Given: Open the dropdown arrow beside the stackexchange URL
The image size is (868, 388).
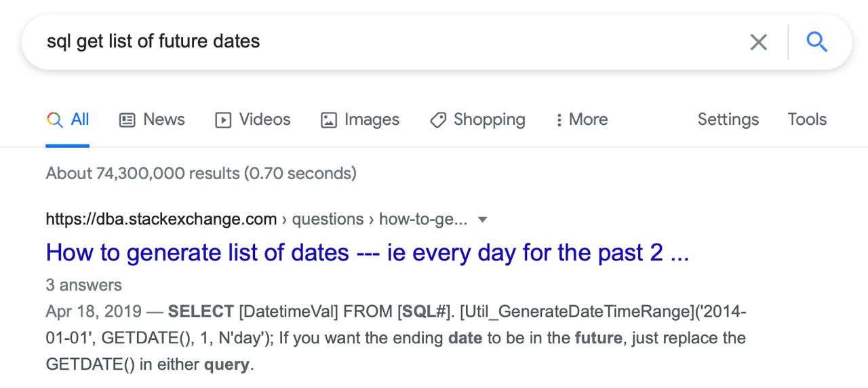Looking at the screenshot, I should [482, 220].
